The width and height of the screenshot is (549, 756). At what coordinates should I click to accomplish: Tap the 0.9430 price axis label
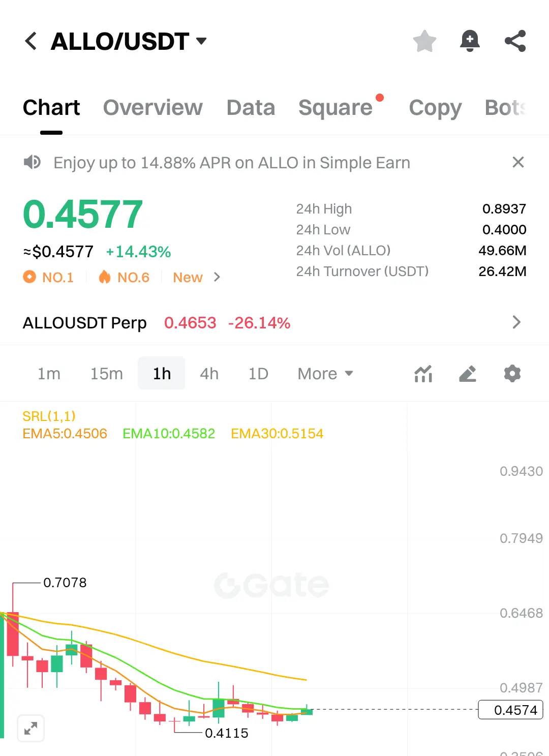[521, 471]
